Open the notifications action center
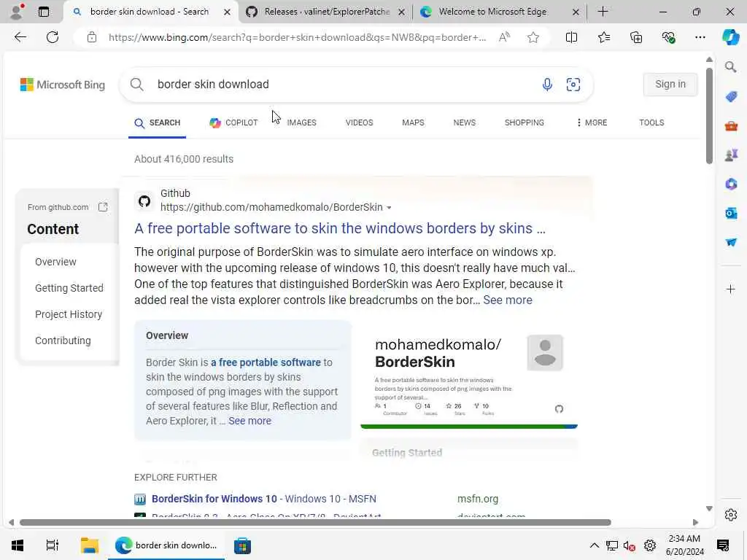 click(723, 545)
